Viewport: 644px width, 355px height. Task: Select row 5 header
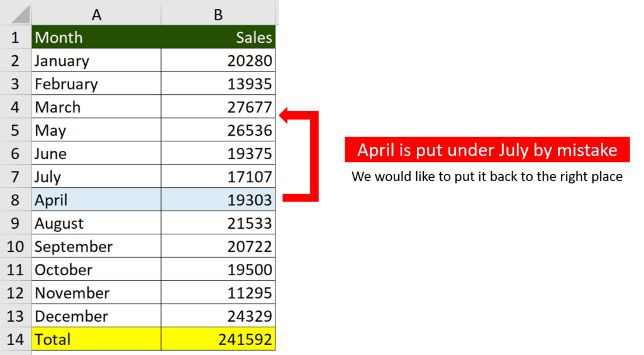tap(15, 130)
